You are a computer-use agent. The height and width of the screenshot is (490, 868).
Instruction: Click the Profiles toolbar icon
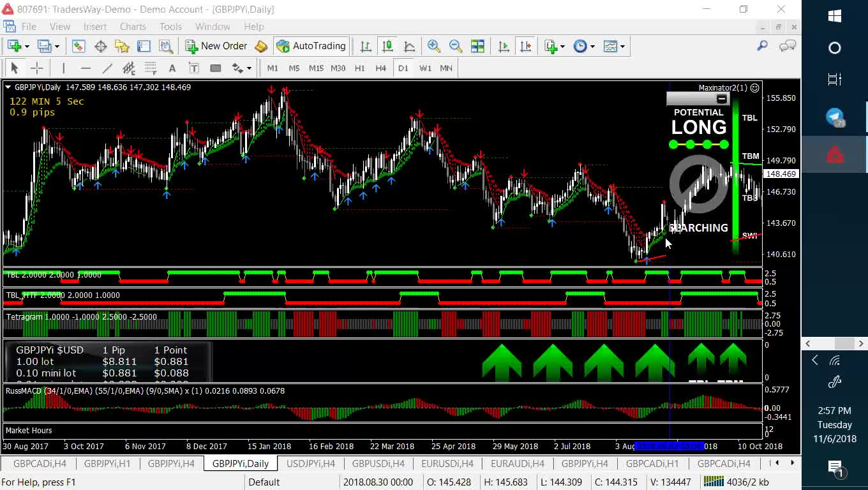(44, 46)
